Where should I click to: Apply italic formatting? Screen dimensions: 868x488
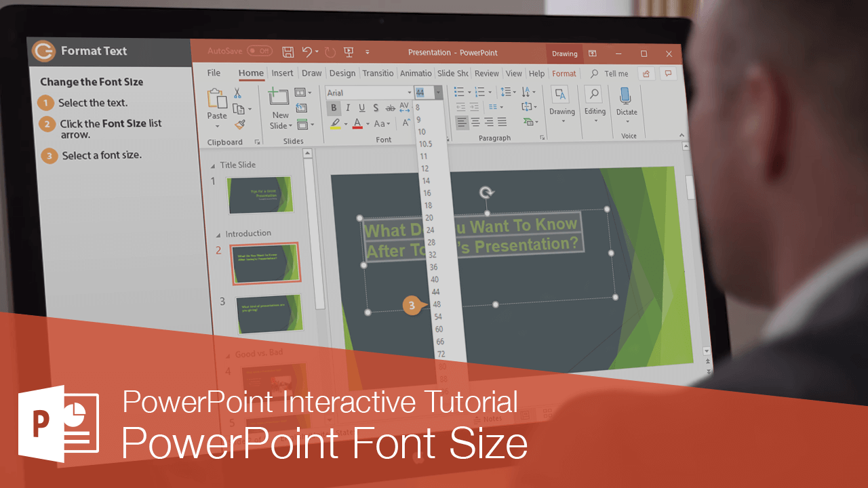(347, 108)
